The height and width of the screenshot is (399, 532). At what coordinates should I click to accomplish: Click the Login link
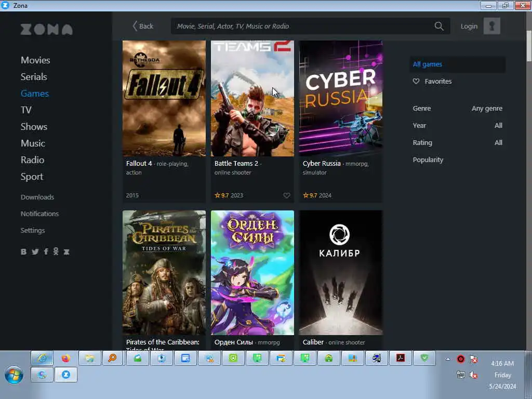point(469,26)
